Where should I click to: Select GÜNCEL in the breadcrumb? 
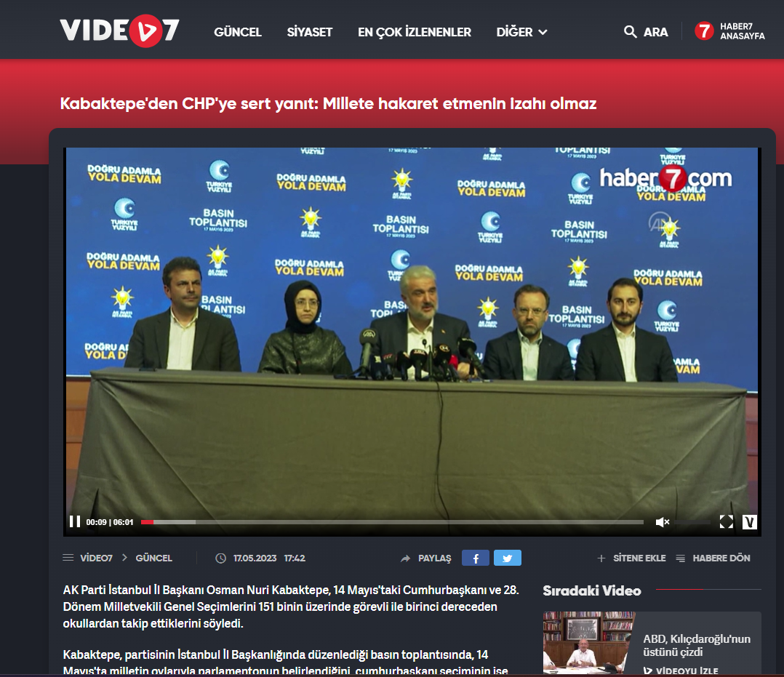pos(153,558)
